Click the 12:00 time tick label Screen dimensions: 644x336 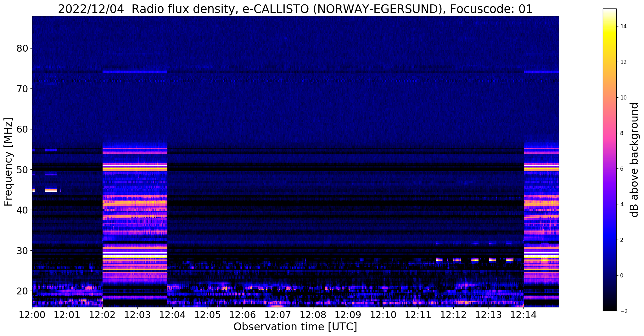32,315
